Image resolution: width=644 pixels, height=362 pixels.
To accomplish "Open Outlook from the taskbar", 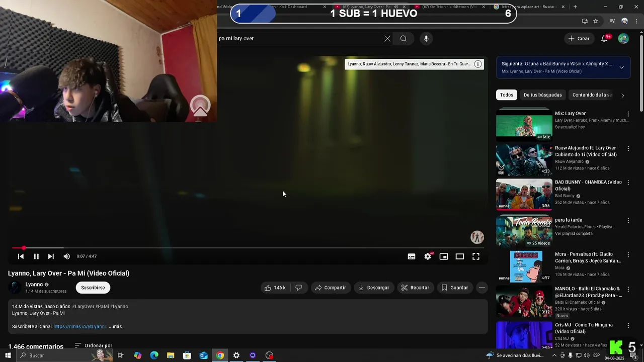I will [203, 355].
